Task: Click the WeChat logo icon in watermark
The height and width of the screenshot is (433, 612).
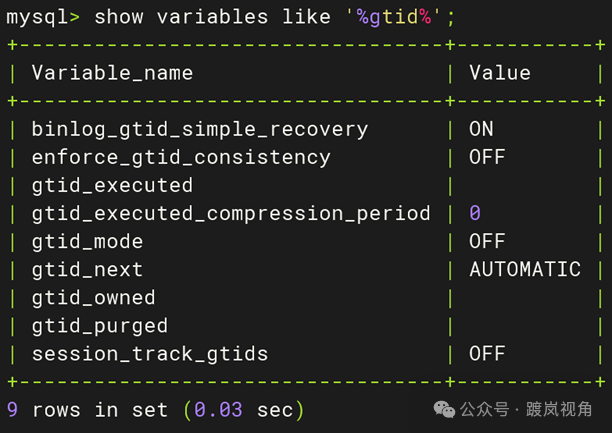Action: [x=444, y=410]
